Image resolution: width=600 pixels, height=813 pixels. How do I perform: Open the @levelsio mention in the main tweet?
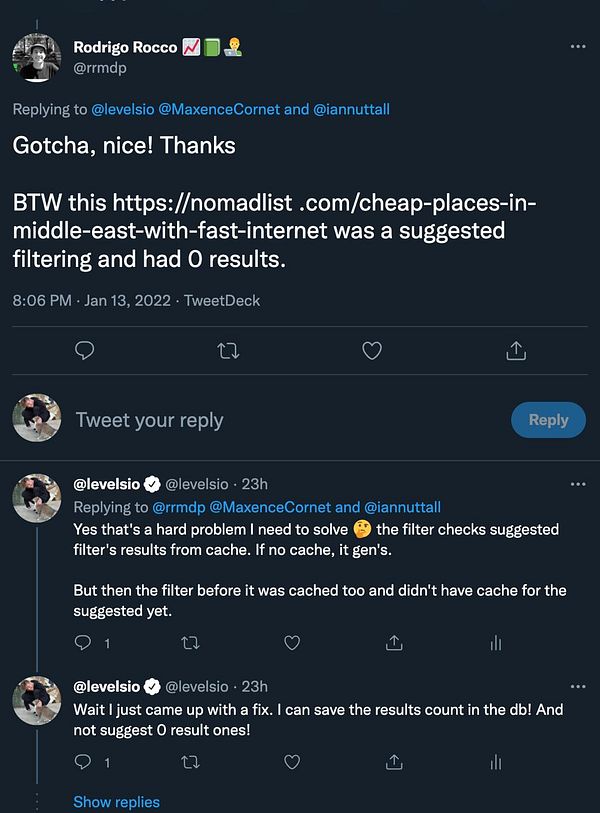click(x=135, y=109)
